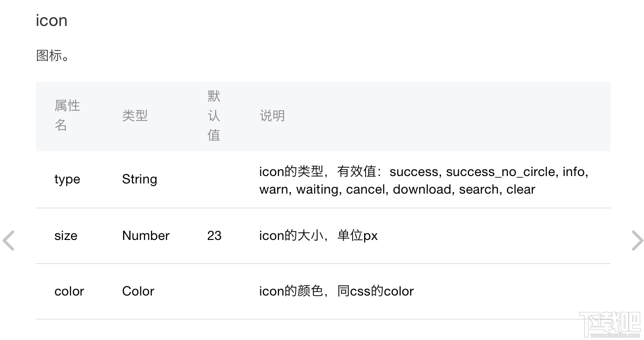
Task: Click the "icon的大小，单位px" description
Action: (318, 236)
